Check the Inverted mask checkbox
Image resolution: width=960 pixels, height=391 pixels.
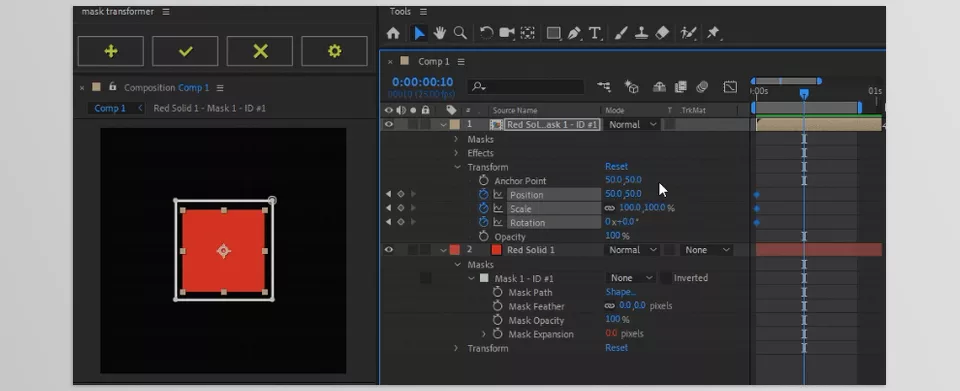666,278
